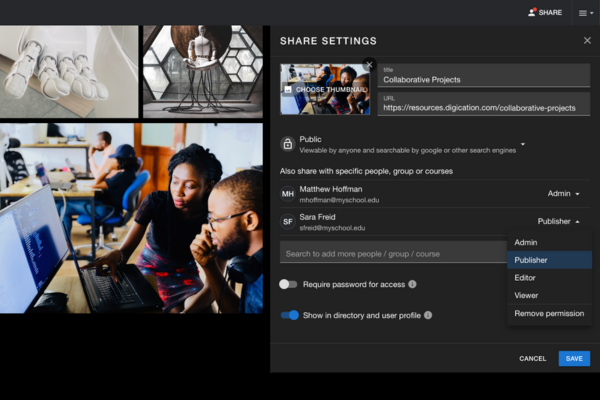This screenshot has width=600, height=400.
Task: Expand the Public visibility dropdown
Action: 522,144
